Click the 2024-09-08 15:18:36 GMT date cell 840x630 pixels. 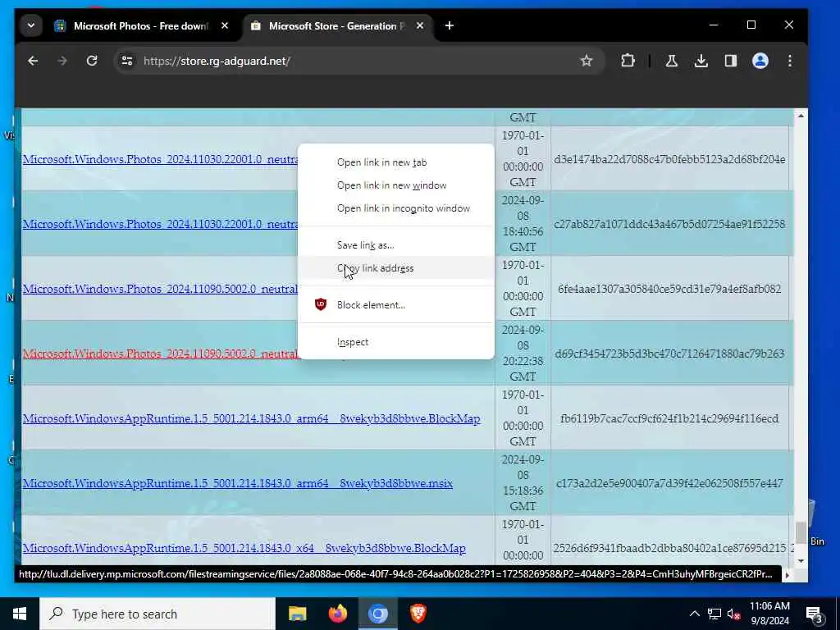pos(523,482)
